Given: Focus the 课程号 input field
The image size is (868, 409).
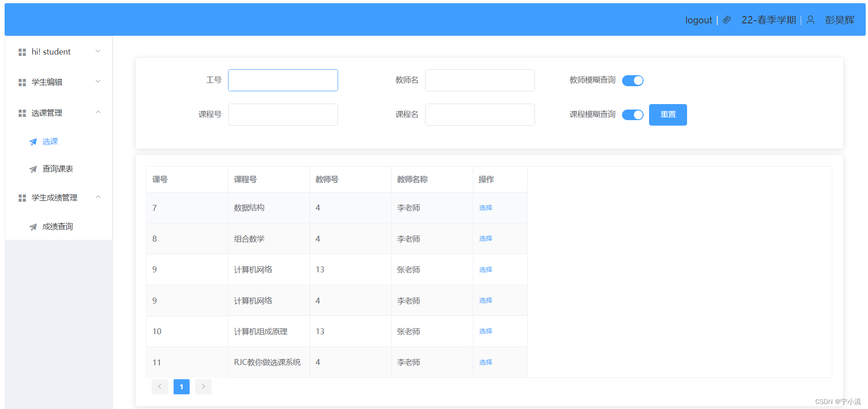Looking at the screenshot, I should (283, 115).
